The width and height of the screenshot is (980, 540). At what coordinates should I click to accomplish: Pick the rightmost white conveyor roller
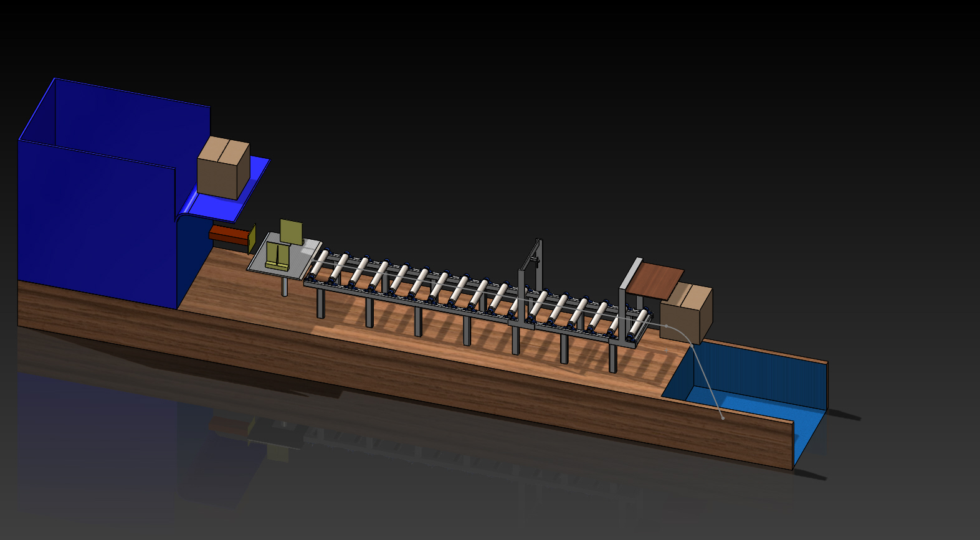(640, 323)
